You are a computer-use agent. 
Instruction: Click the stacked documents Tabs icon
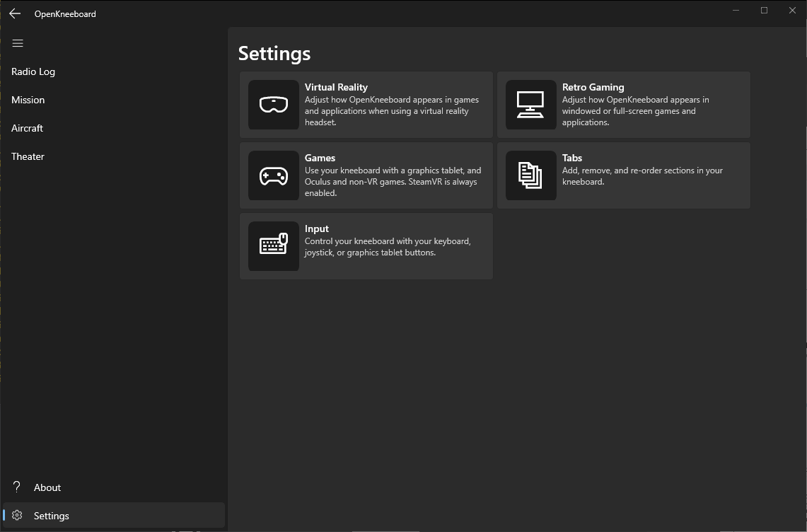pos(530,175)
